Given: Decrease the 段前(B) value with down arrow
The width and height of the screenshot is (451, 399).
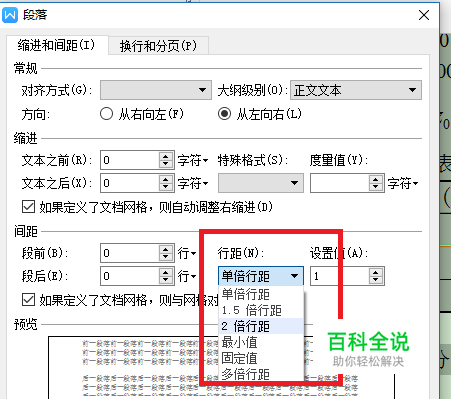Looking at the screenshot, I should 166,257.
